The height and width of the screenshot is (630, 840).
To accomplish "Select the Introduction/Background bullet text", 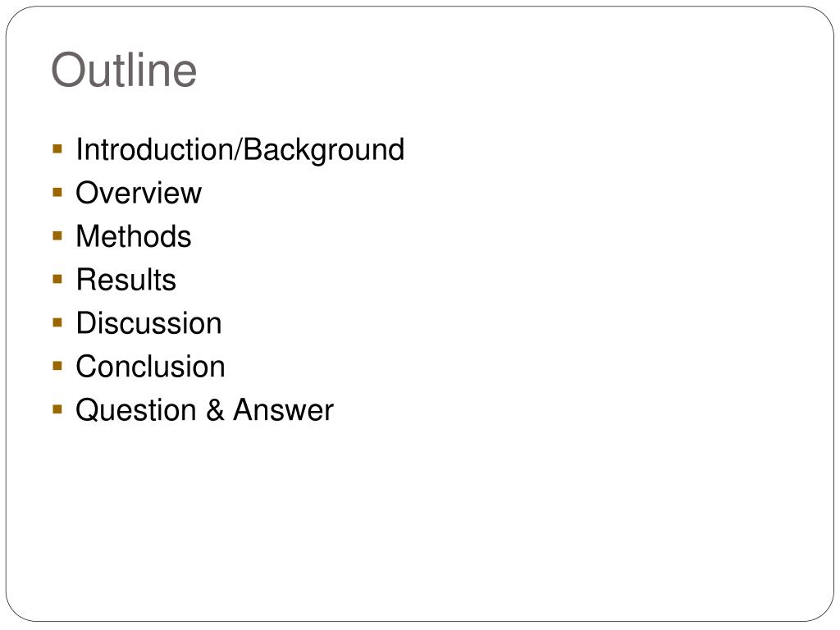I will point(240,149).
